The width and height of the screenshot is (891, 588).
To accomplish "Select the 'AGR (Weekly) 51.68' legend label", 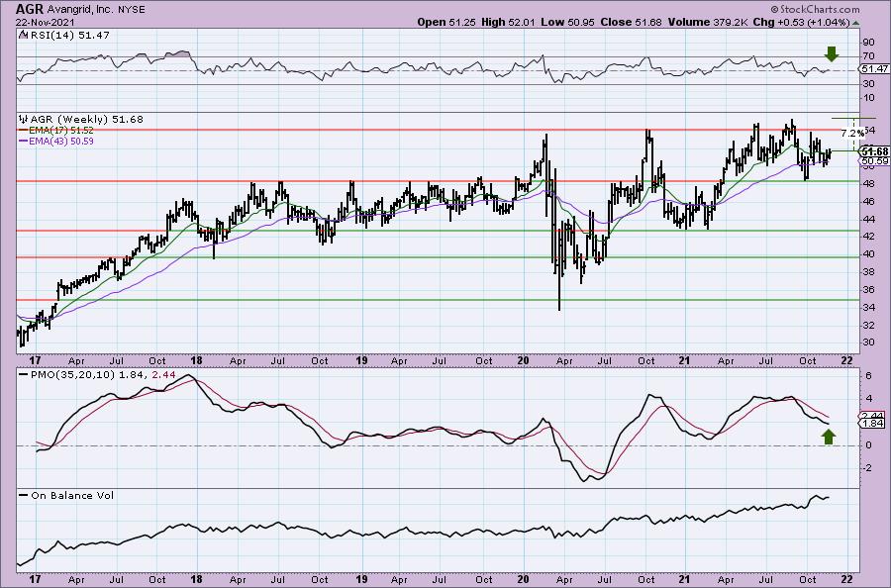I will click(86, 120).
